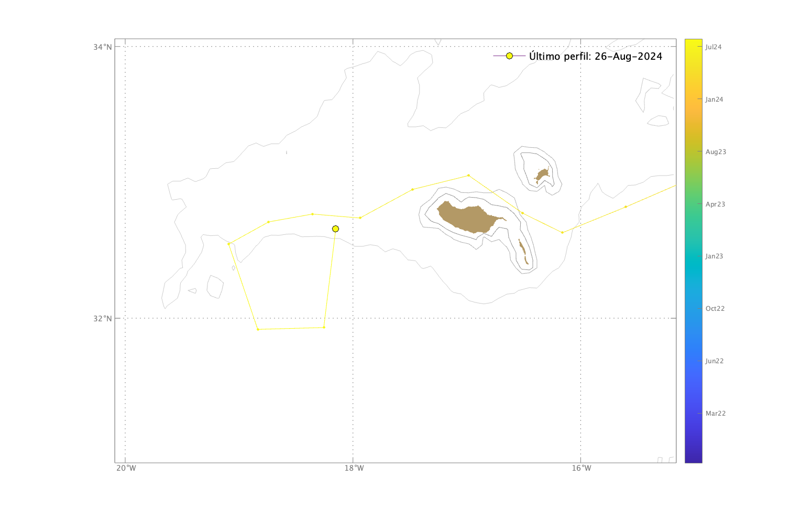The height and width of the screenshot is (520, 812).
Task: Click the yellow circle marker in the legend
Action: coord(509,56)
